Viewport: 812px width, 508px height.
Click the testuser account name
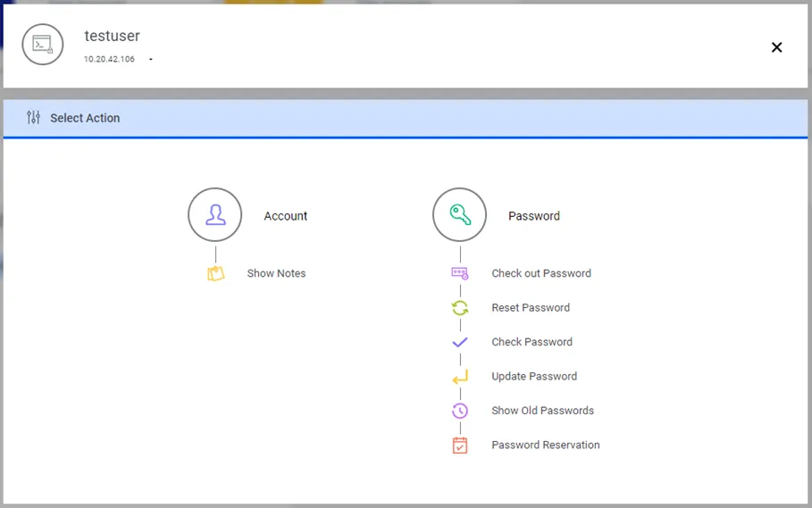[x=112, y=36]
